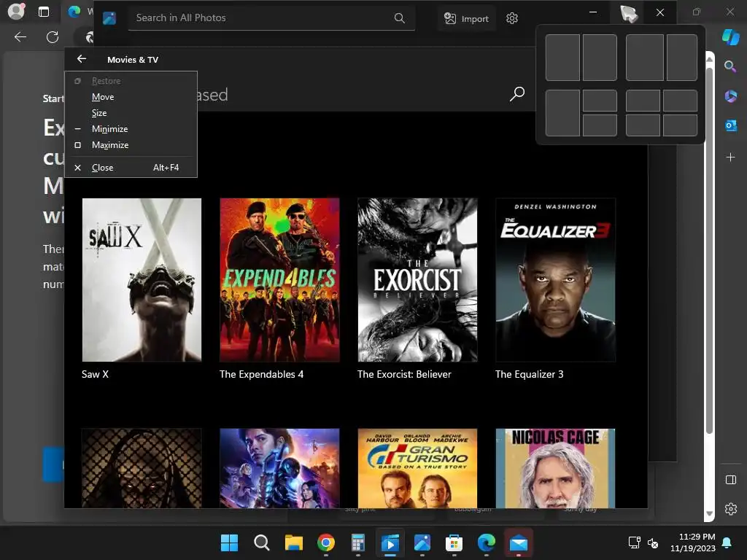Open the Gran Turismo movie poster
Image resolution: width=747 pixels, height=560 pixels.
click(417, 468)
